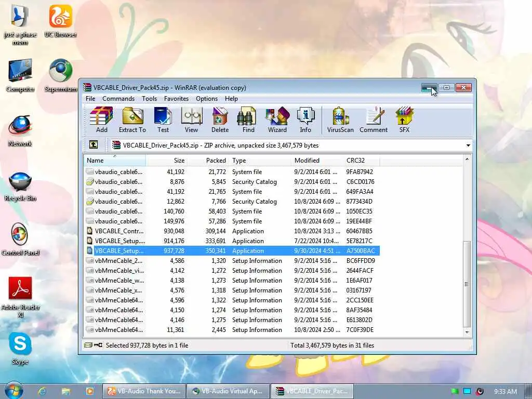Click the system tray clock
The height and width of the screenshot is (399, 532).
pyautogui.click(x=505, y=392)
